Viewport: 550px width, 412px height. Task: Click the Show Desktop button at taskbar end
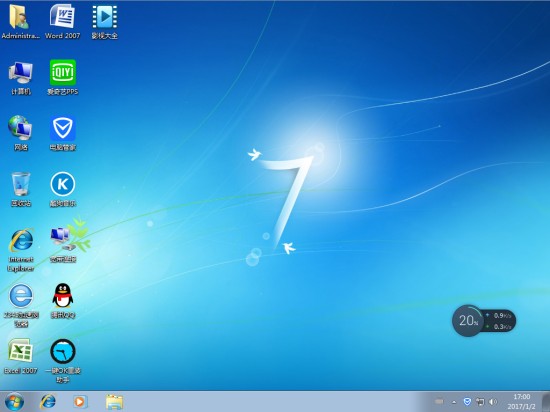(546, 402)
